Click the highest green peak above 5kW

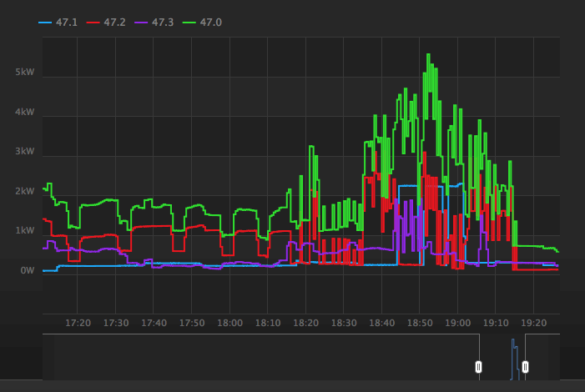pos(428,56)
